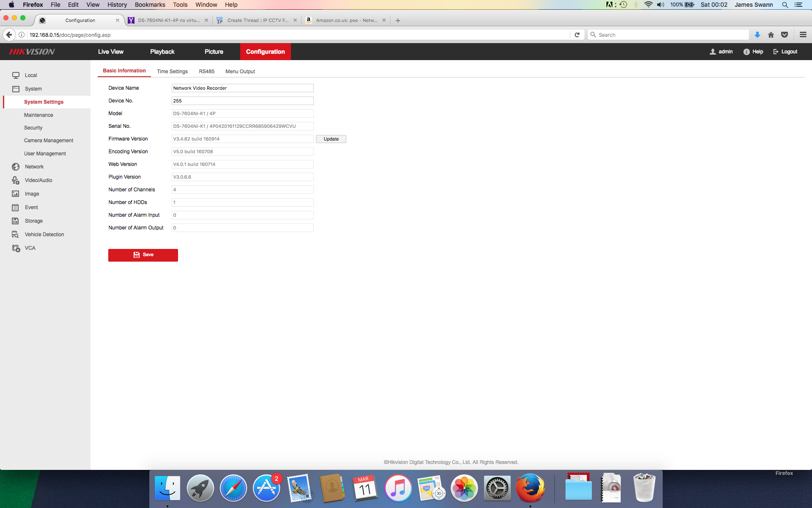Screen dimensions: 812x508
Task: Open Storage settings in the sidebar
Action: coord(33,221)
